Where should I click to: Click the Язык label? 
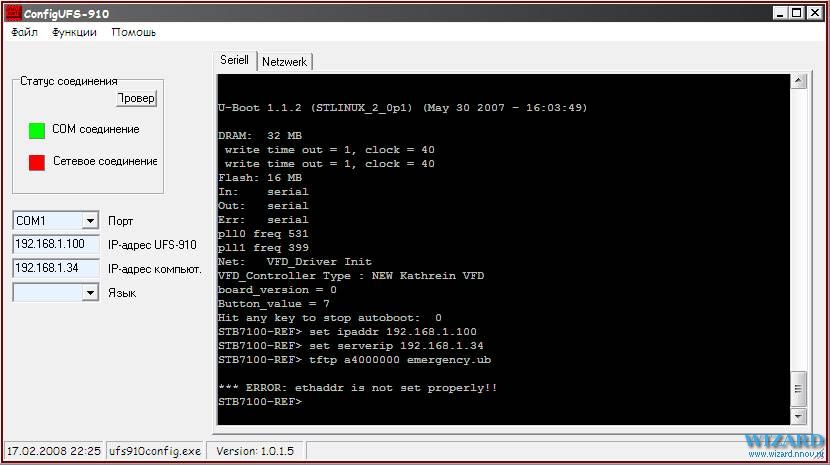point(122,293)
